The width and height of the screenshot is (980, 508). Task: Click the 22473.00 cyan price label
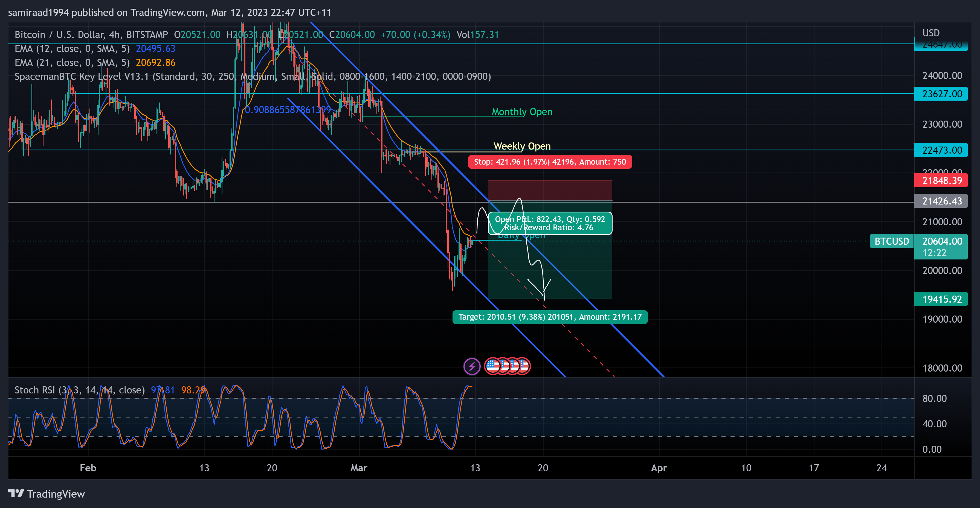941,150
